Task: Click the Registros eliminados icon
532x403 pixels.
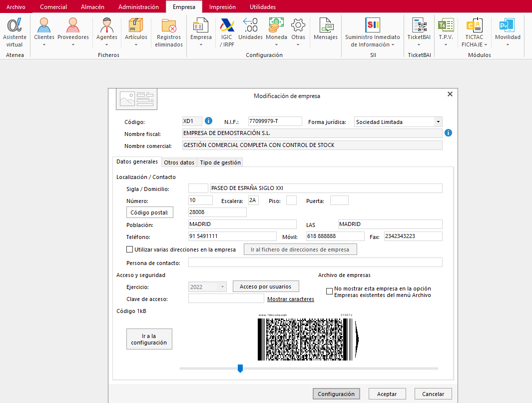Action: point(169,32)
